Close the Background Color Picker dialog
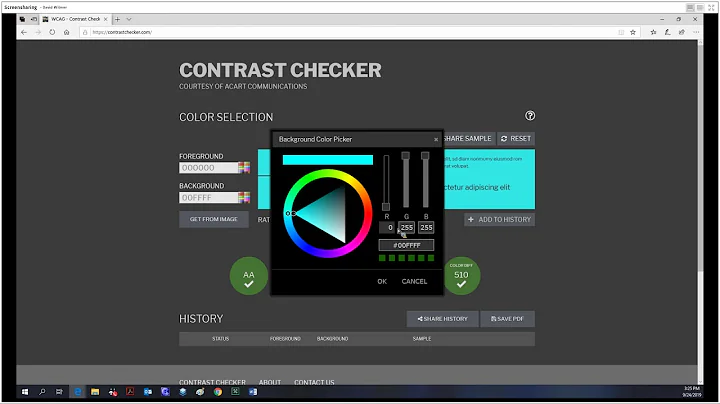Viewport: 720px width, 404px height. coord(436,140)
